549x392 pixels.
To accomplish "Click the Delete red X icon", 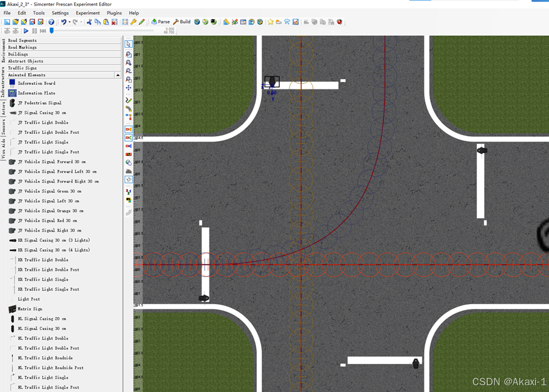I will tap(114, 22).
